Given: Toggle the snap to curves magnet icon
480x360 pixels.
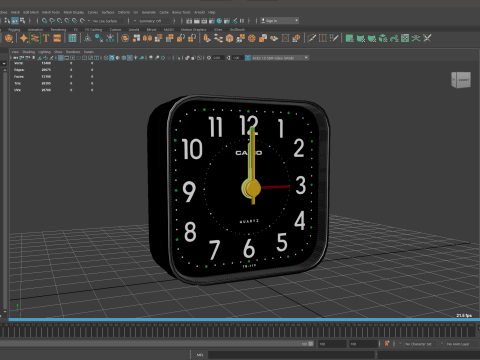Looking at the screenshot, I should point(52,21).
